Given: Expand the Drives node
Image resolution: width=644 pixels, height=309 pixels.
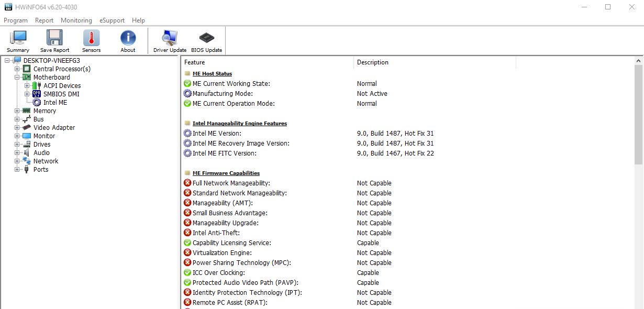Looking at the screenshot, I should pyautogui.click(x=17, y=144).
